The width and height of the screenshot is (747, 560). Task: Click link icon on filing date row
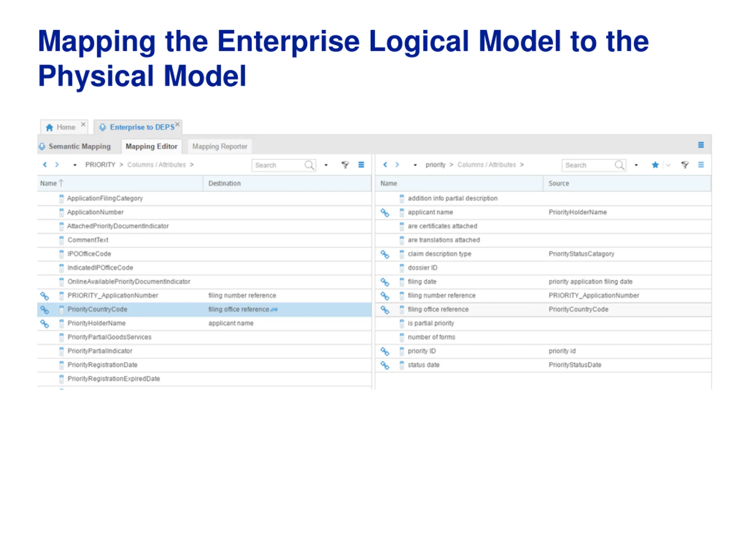pyautogui.click(x=385, y=282)
